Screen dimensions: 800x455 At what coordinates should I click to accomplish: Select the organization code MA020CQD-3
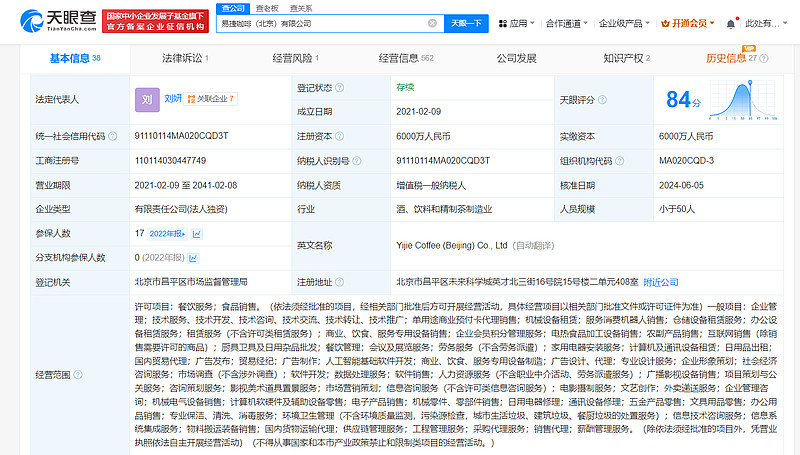686,161
